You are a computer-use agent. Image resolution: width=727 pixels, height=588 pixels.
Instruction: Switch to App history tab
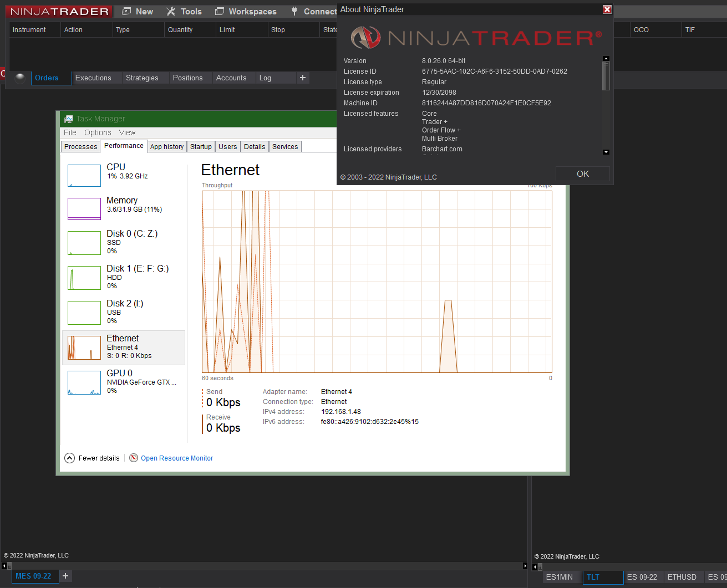click(x=167, y=146)
